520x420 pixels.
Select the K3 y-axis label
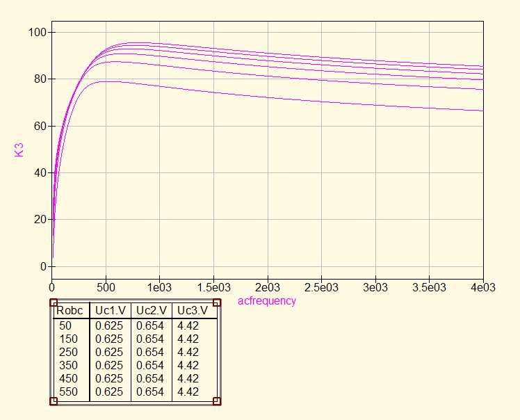pos(19,150)
